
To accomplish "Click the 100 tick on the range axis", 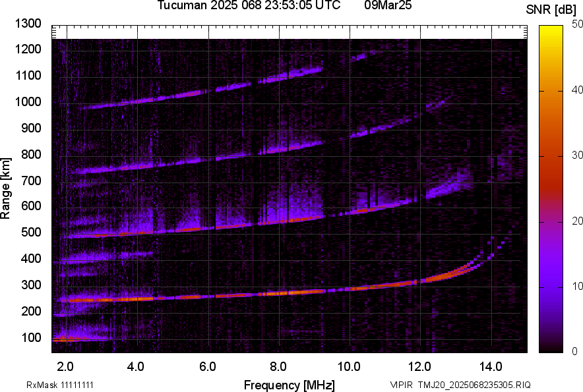I will 34,338.
